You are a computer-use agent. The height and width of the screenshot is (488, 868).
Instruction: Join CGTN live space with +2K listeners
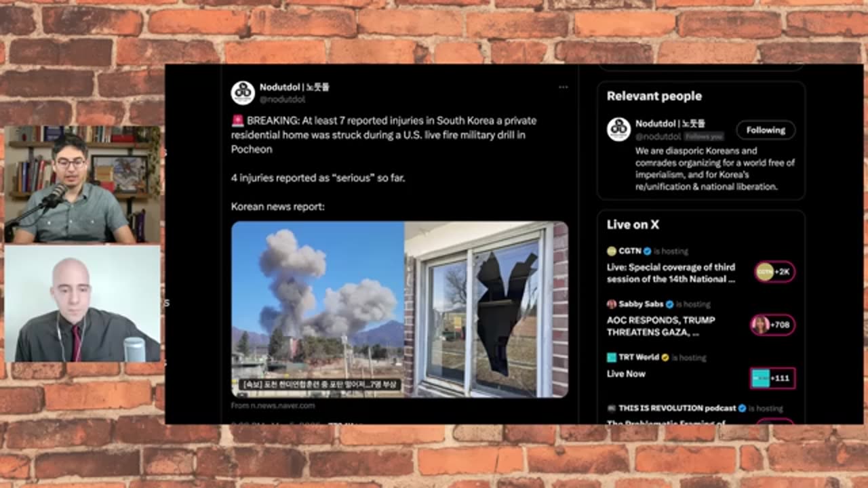pos(774,272)
